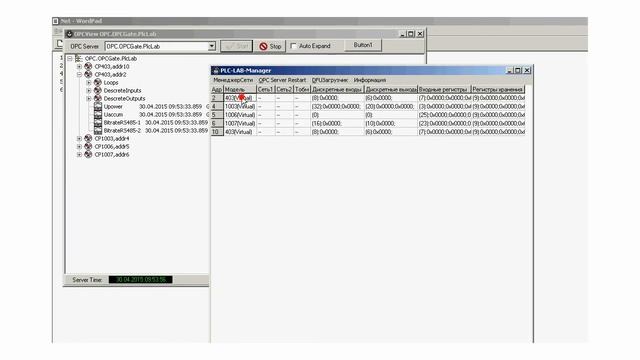This screenshot has width=640, height=360.
Task: Click the BitrateRS485-2 item icon
Action: point(98,131)
